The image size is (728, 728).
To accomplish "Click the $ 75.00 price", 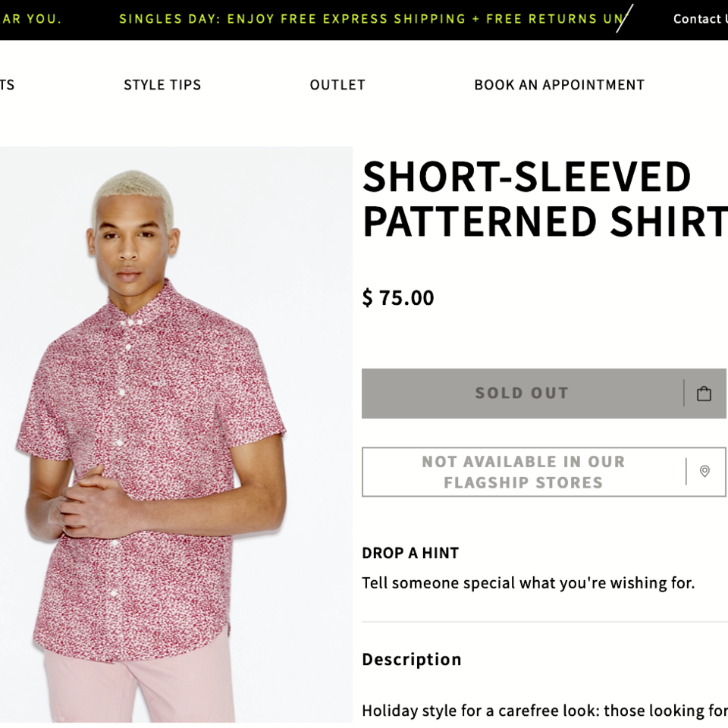I will tap(398, 297).
